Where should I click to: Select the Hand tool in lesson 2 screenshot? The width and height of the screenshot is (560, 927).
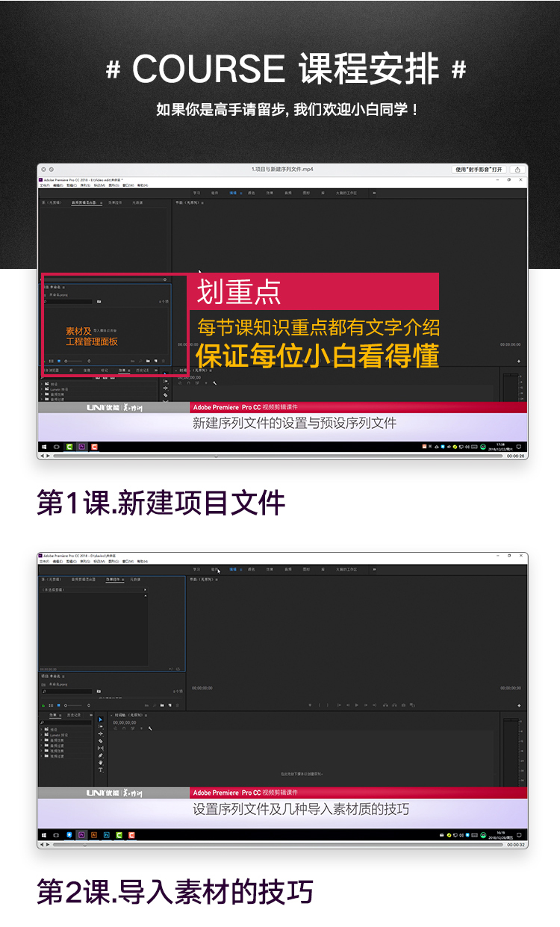(x=100, y=762)
